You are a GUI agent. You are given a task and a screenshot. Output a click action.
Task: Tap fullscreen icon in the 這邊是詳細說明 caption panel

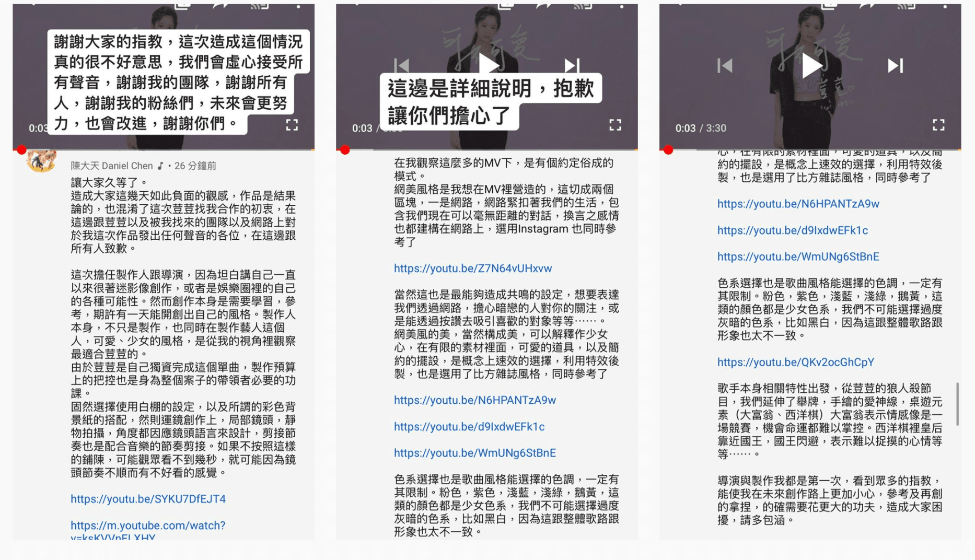(615, 125)
